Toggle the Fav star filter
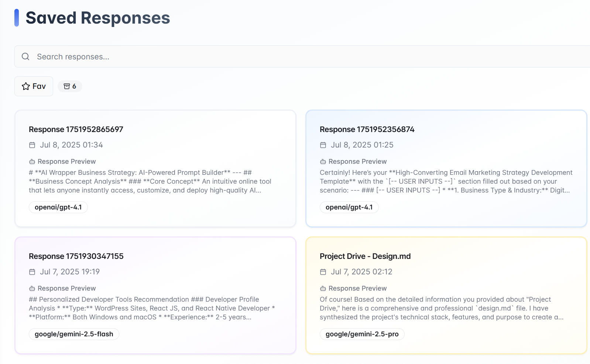The width and height of the screenshot is (590, 364). point(34,86)
